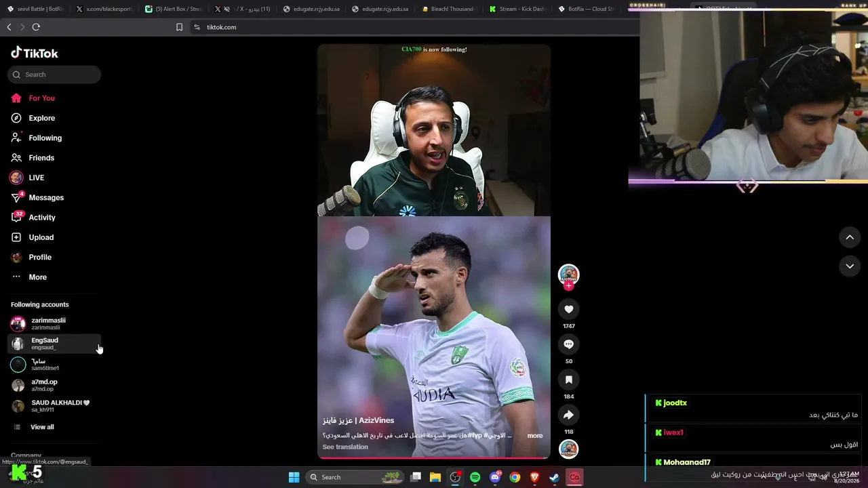868x488 pixels.
Task: Go to the next video
Action: 850,266
